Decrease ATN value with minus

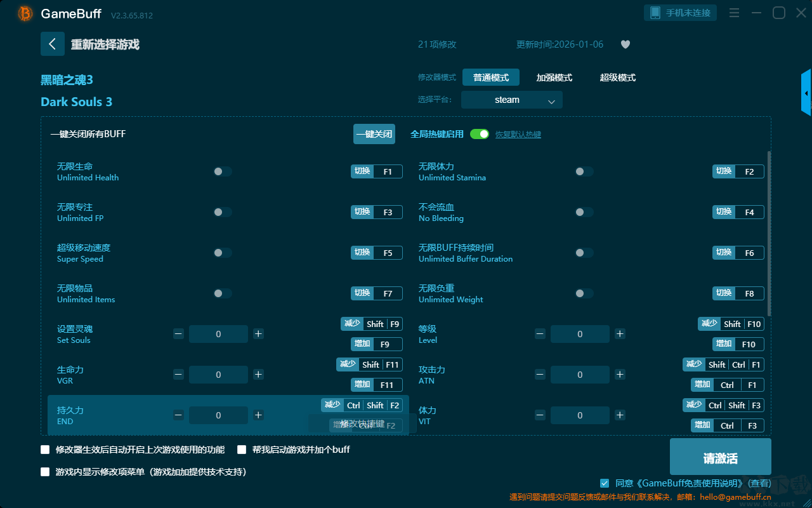coord(540,375)
